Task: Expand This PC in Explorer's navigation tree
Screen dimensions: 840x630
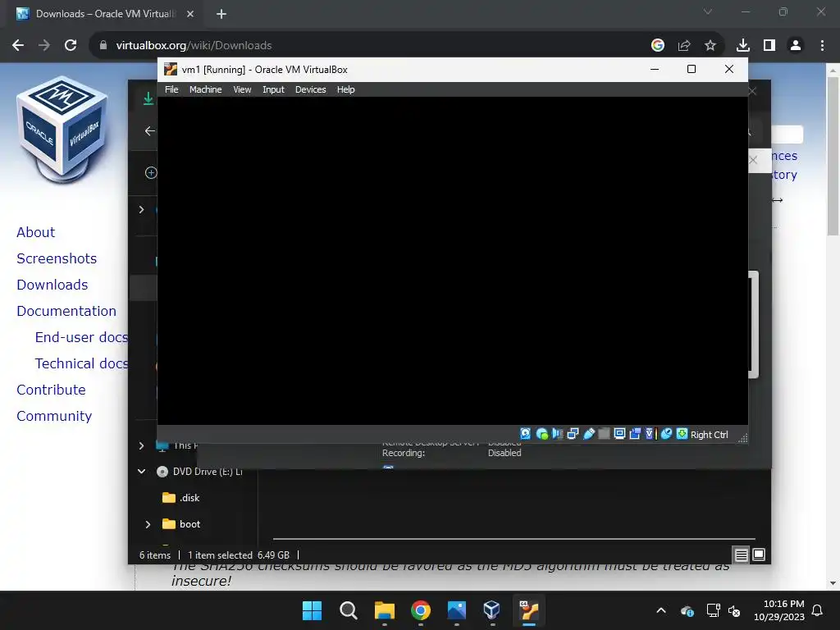Action: click(x=141, y=445)
